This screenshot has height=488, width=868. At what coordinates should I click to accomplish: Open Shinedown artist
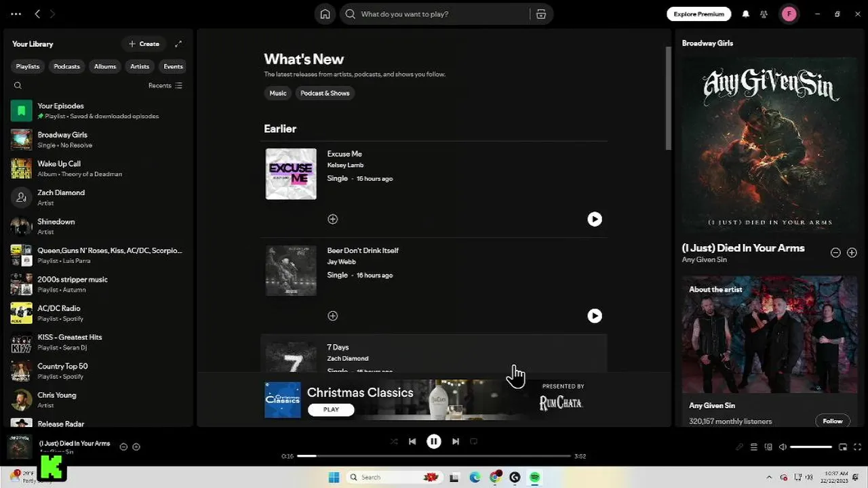click(98, 226)
